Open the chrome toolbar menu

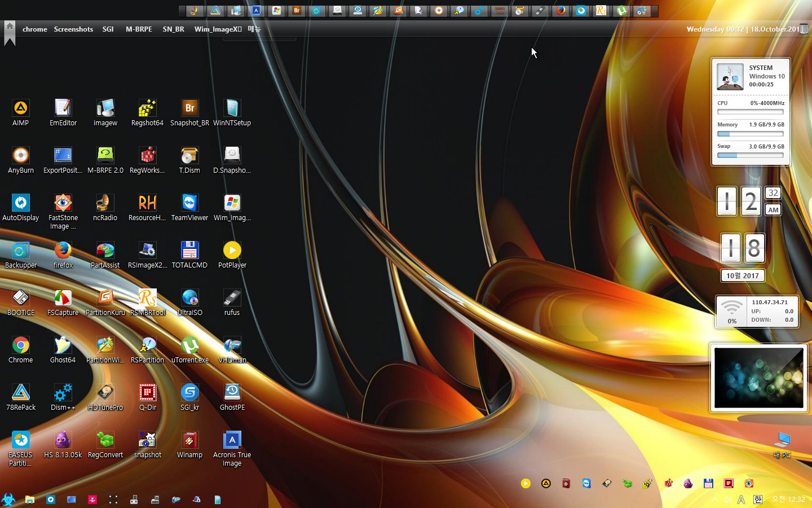pos(35,29)
